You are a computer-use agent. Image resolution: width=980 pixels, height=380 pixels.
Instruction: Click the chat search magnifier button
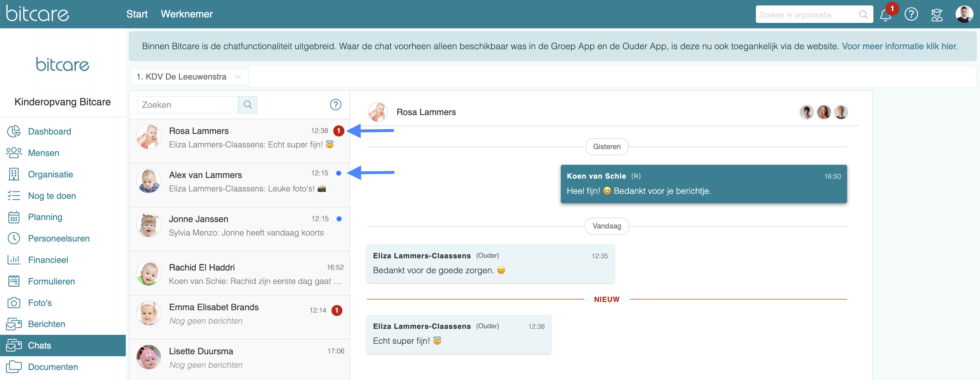coord(248,104)
